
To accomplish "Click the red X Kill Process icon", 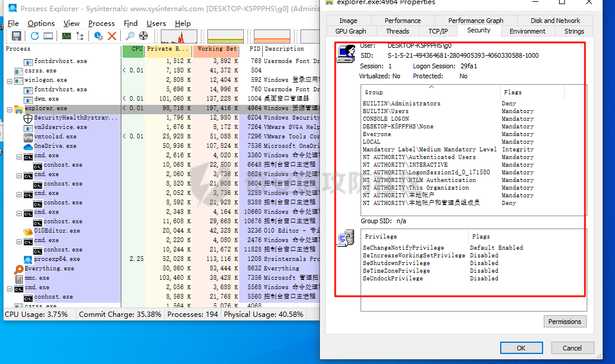I will click(x=112, y=36).
